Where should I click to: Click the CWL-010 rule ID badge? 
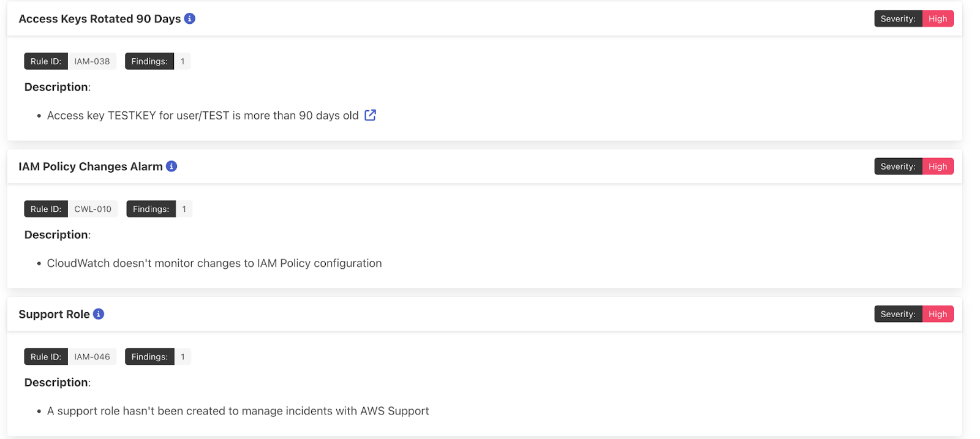point(92,209)
